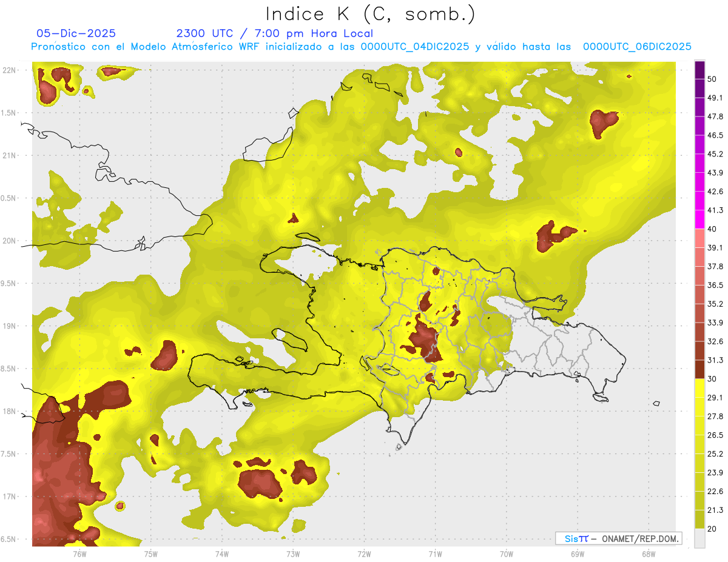Pick the olive swatch between 20 and 21.3
This screenshot has height=562, width=728.
pos(700,520)
